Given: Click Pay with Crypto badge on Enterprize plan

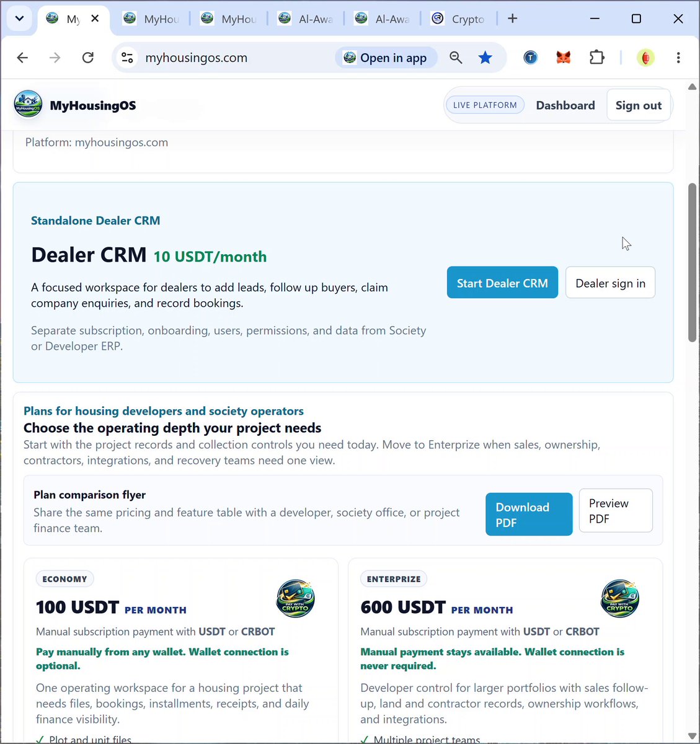Looking at the screenshot, I should pyautogui.click(x=620, y=599).
